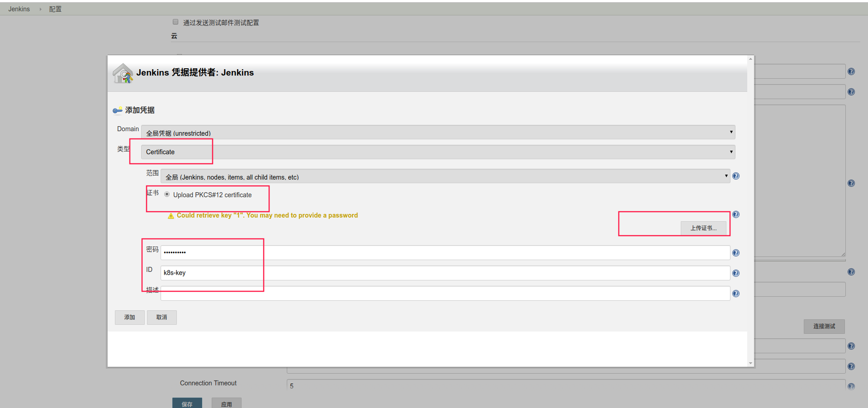Toggle 通过发送测试邮件测试配置 checkbox
This screenshot has width=868, height=408.
pyautogui.click(x=175, y=22)
